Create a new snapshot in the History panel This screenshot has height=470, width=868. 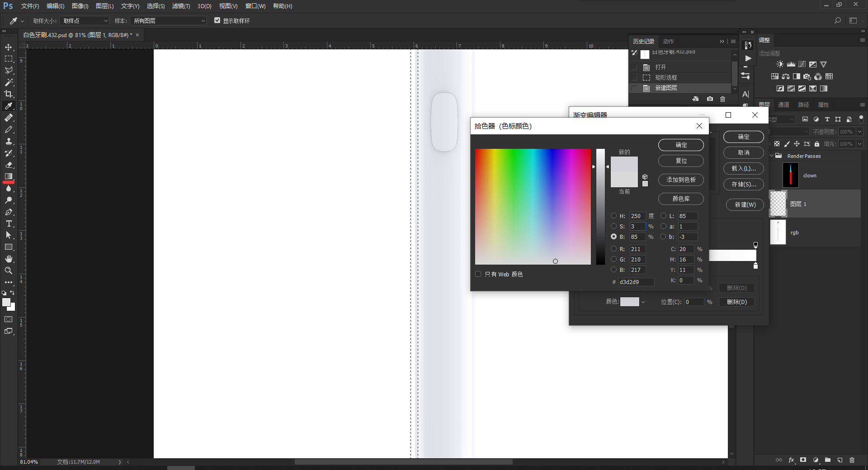coord(709,99)
